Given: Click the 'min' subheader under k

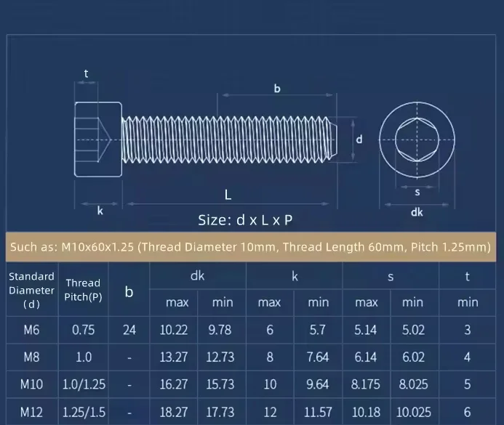Looking at the screenshot, I should click(x=319, y=302).
